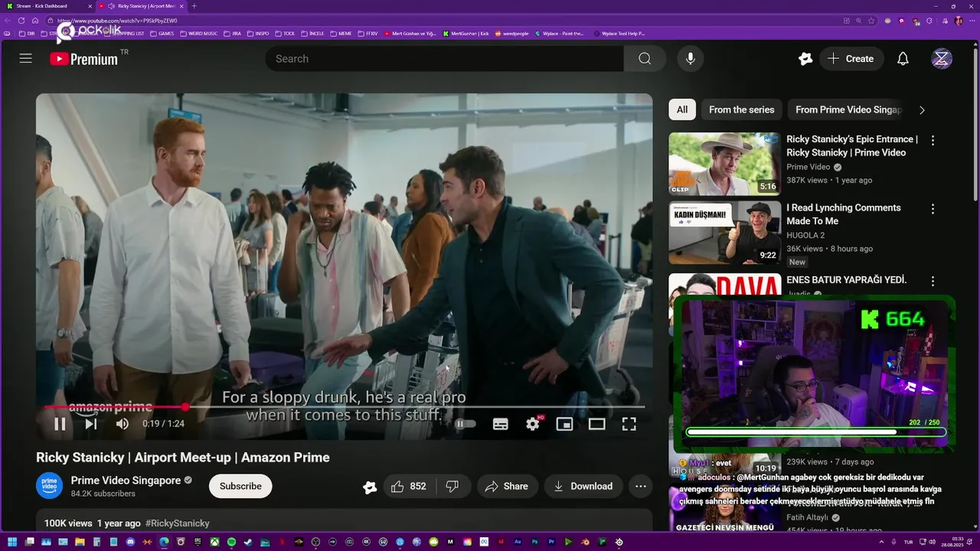Dislike the video
Screen dimensions: 980x551
coord(452,486)
